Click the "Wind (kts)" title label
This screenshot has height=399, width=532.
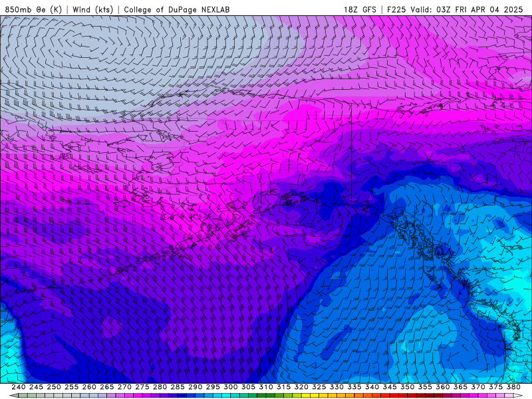[x=92, y=9]
